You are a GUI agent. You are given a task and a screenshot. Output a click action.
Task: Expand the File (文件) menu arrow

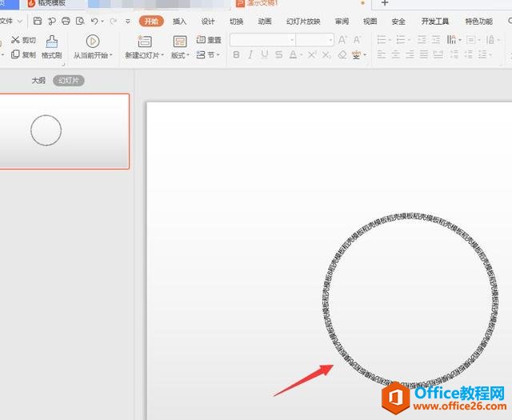[x=19, y=22]
